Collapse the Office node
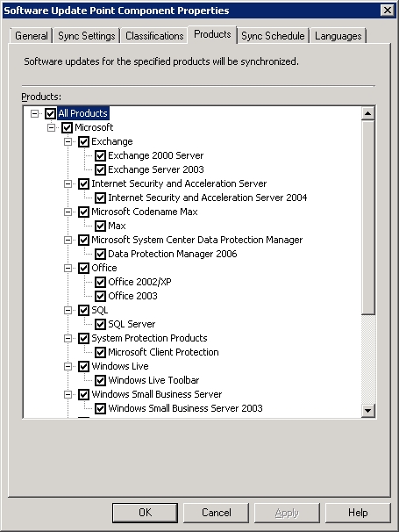 [x=68, y=268]
